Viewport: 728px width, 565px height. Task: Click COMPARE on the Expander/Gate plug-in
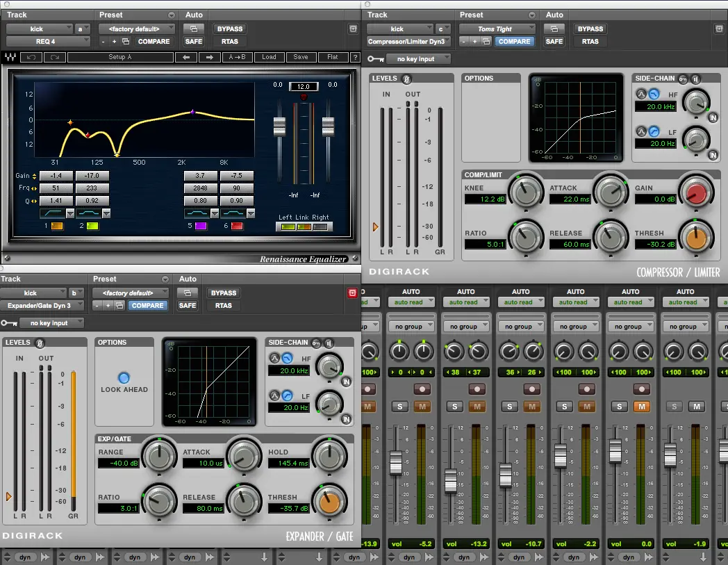(148, 305)
